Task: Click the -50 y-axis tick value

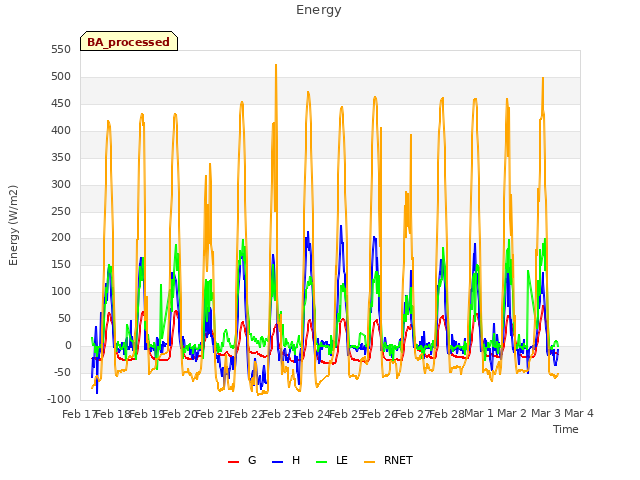Action: tap(61, 373)
